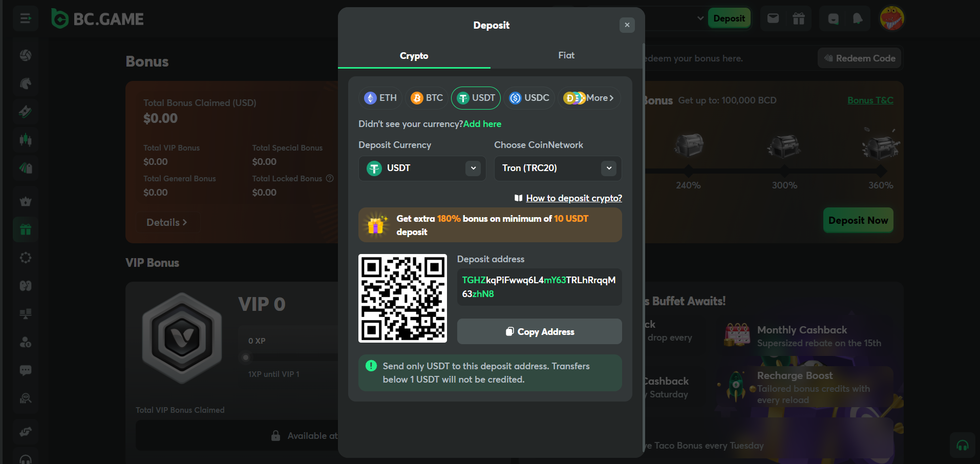Click Total Locked Bonus help icon
Screen dimensions: 980x464
330,178
